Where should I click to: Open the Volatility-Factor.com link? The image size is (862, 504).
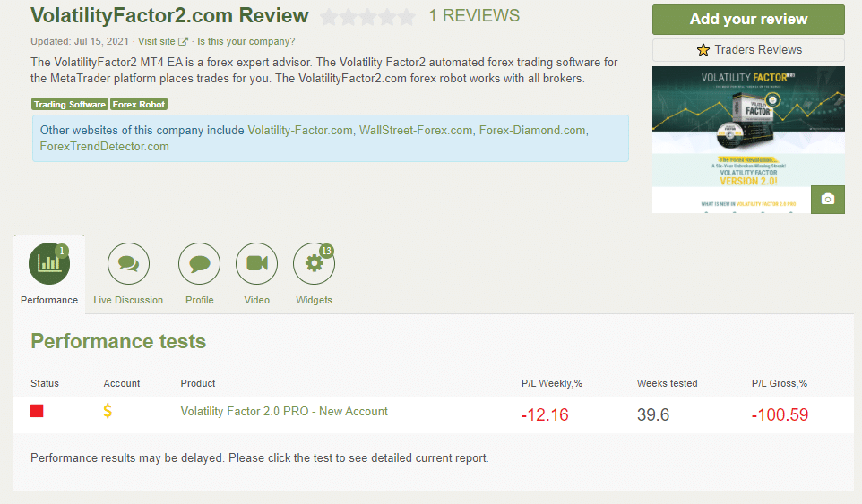pos(300,131)
